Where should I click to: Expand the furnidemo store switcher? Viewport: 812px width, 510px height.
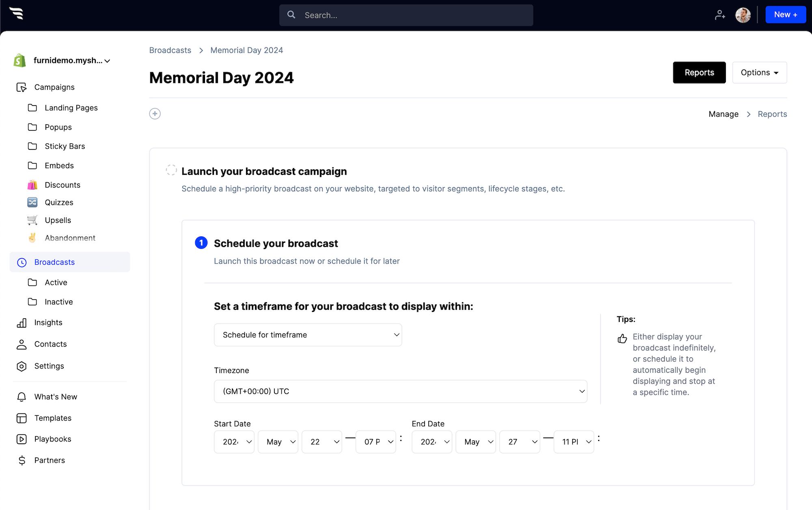pyautogui.click(x=72, y=61)
